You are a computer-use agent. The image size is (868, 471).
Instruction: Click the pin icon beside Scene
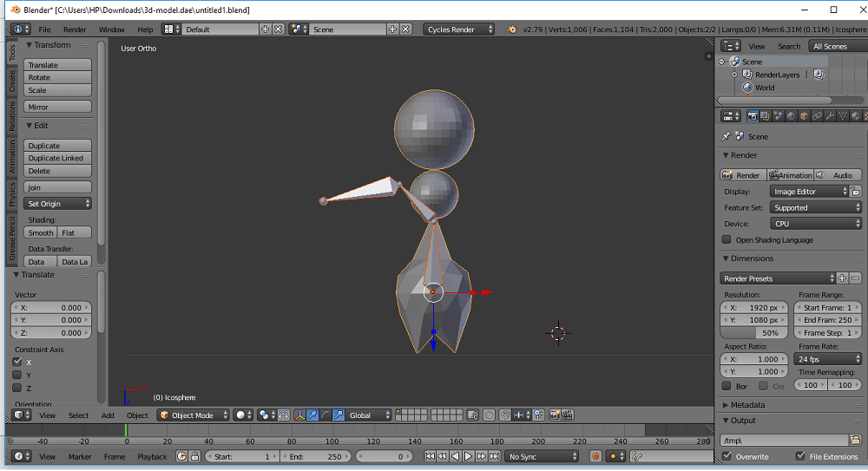727,136
